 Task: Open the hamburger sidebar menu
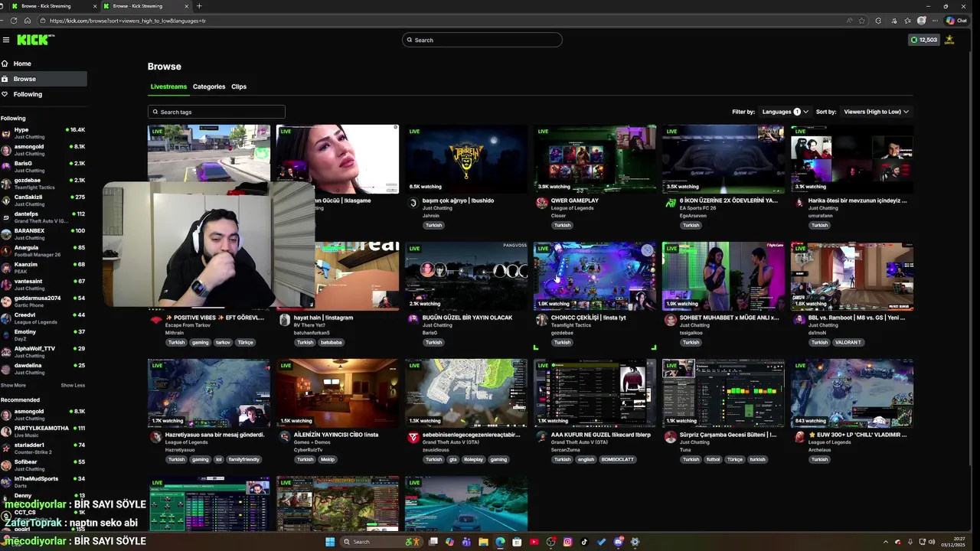[6, 40]
